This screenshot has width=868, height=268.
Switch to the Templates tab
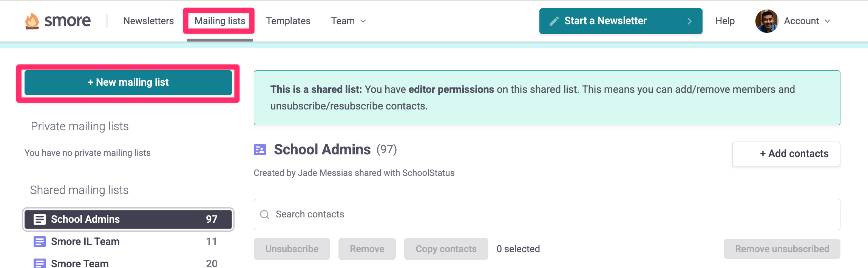tap(288, 21)
